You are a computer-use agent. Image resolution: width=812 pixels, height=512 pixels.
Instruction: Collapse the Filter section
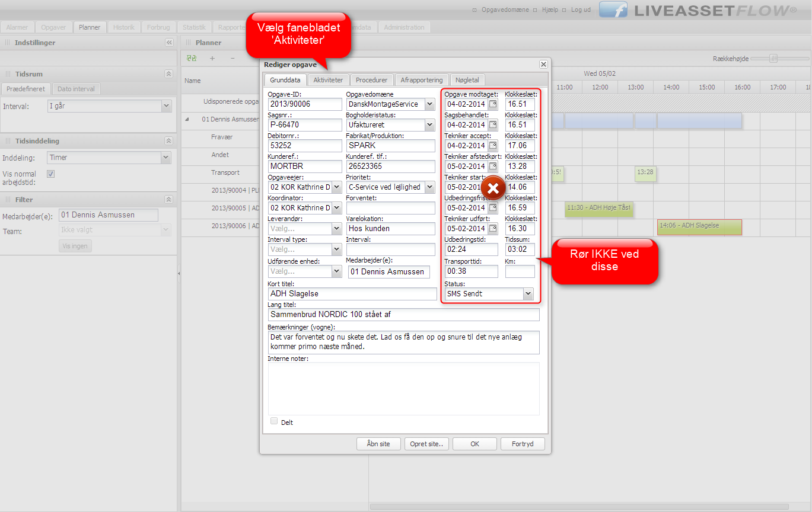(x=169, y=200)
